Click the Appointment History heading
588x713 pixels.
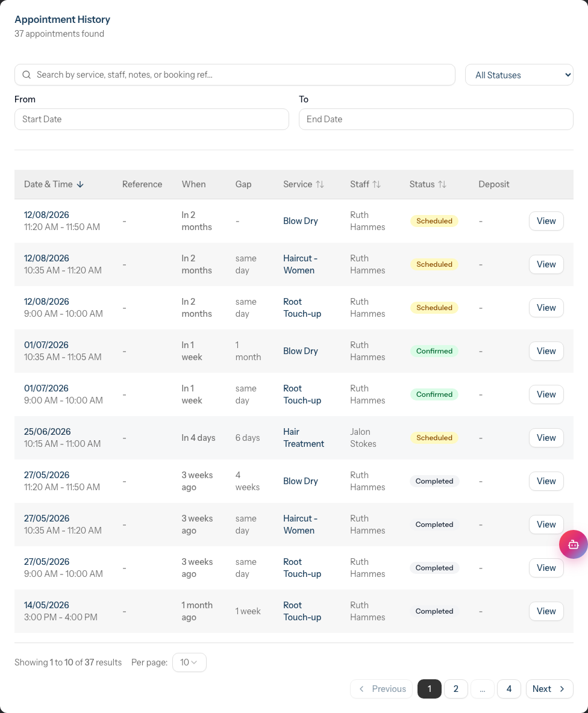click(62, 19)
